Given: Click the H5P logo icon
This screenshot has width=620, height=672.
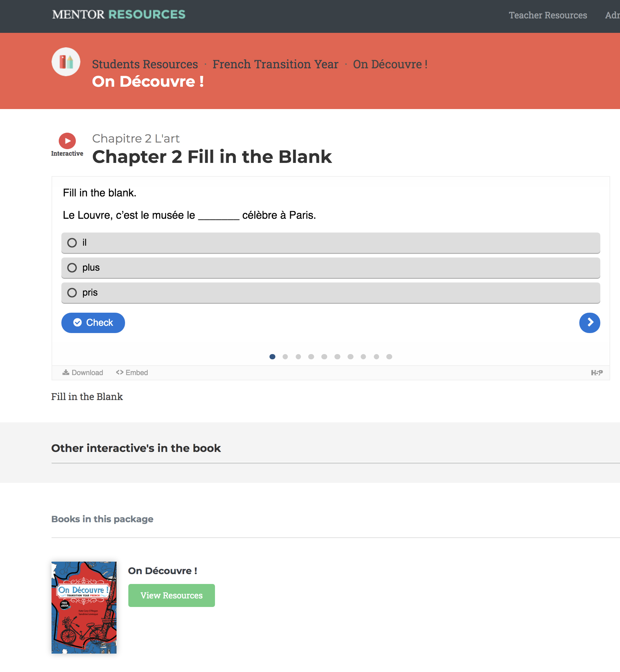Looking at the screenshot, I should tap(596, 372).
